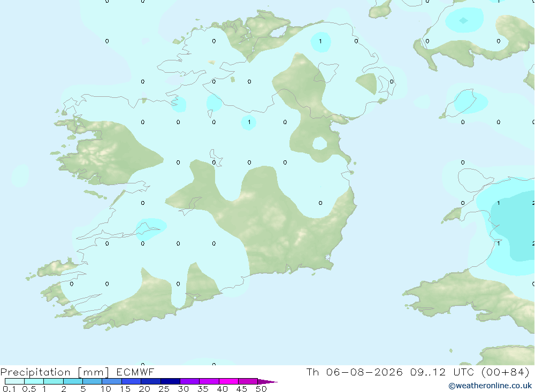Select the 'ECMWF' model label
535x392 pixels.
135,372
